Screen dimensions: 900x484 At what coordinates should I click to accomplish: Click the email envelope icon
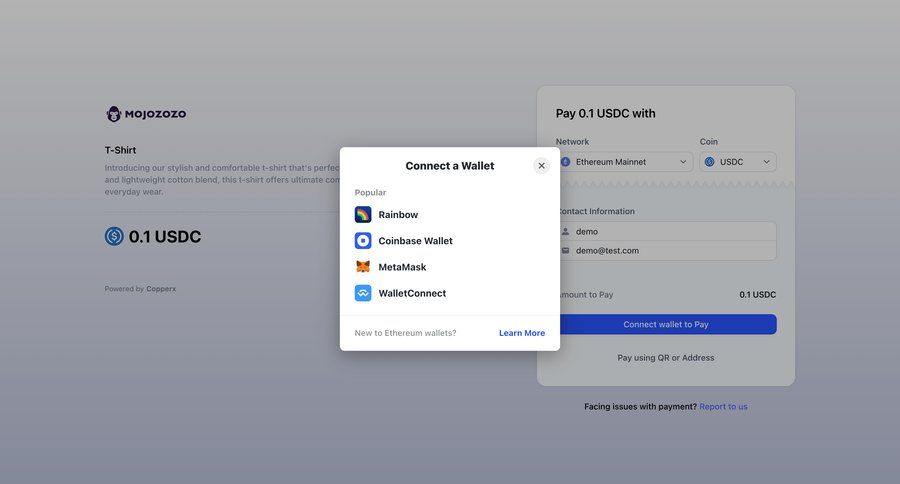[565, 250]
